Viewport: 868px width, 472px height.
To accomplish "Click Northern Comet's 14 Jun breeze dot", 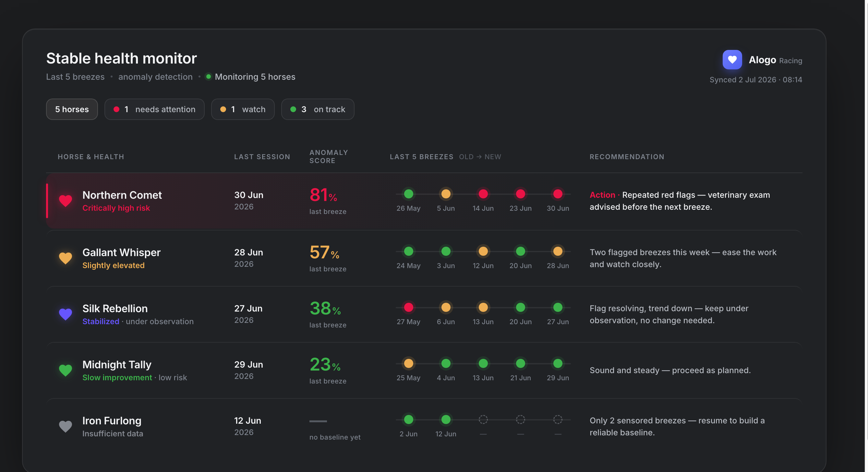I will [x=483, y=194].
